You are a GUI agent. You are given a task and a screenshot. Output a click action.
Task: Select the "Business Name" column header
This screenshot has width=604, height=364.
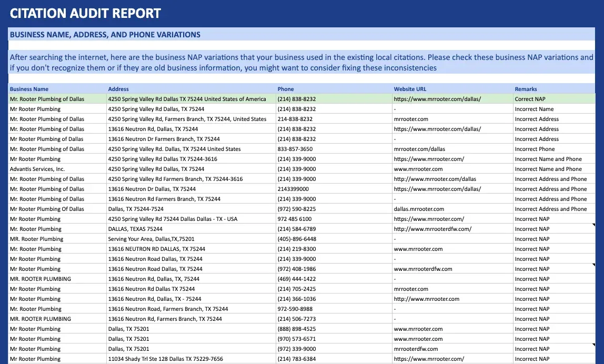click(x=29, y=88)
